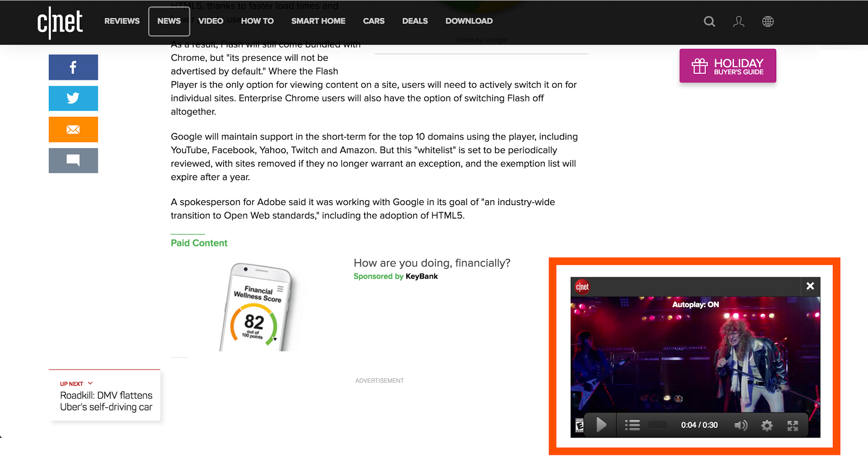Expand video to fullscreen
This screenshot has height=476, width=868.
click(x=793, y=426)
